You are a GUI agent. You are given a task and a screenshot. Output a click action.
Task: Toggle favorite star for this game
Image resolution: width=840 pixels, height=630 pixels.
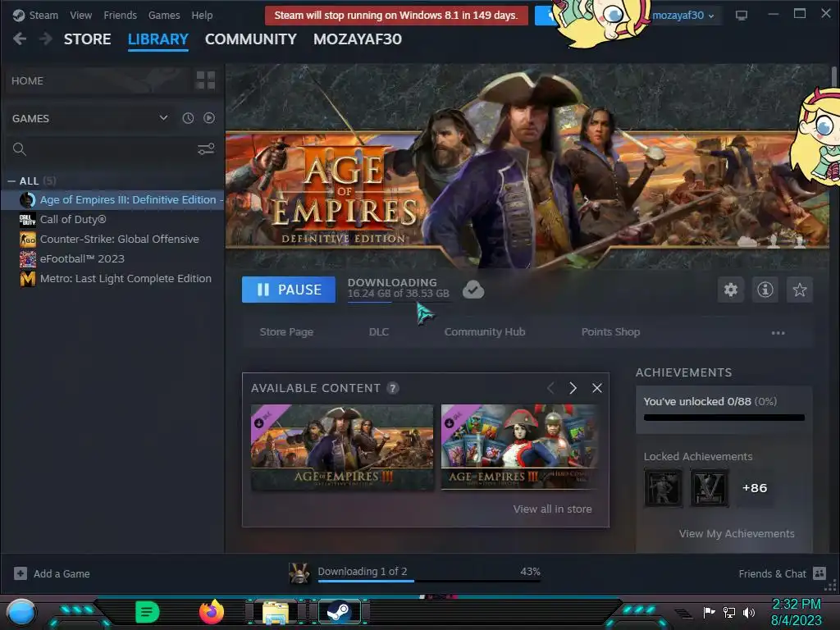[800, 290]
